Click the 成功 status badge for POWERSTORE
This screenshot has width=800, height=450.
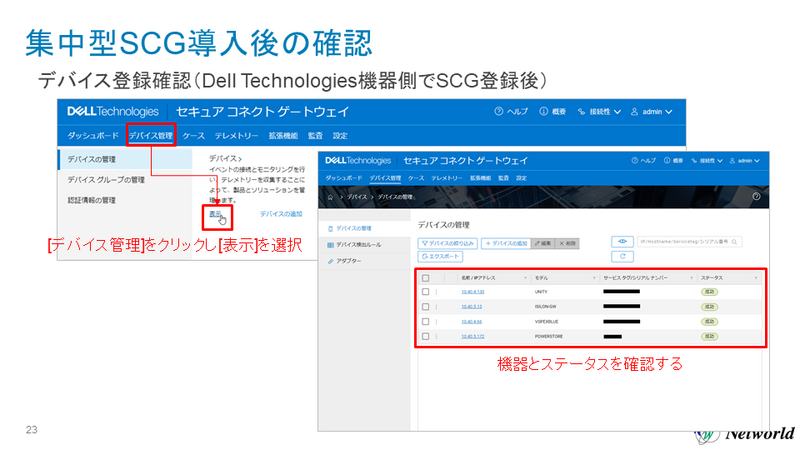click(x=709, y=336)
